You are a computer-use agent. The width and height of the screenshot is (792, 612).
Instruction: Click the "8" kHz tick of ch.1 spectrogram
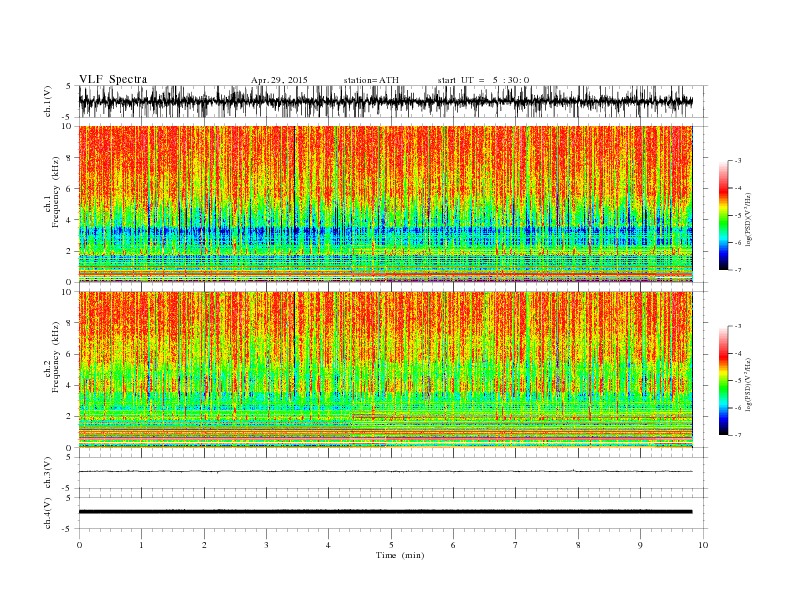click(70, 158)
